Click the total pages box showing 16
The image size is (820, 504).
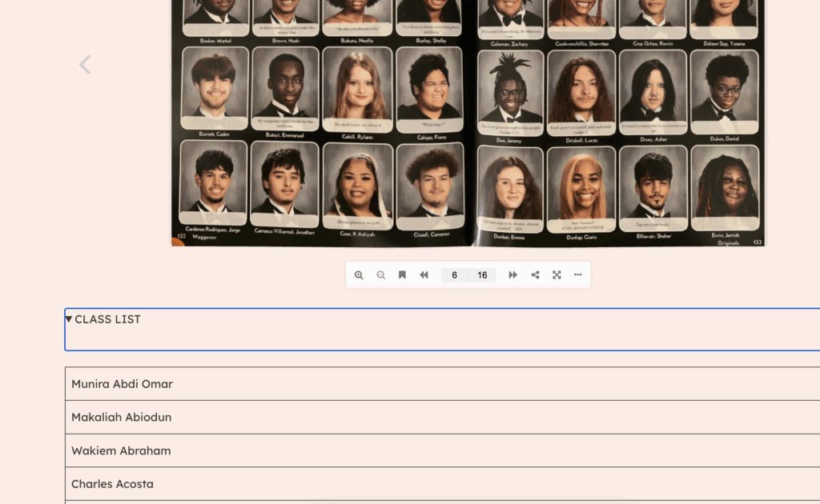point(482,275)
